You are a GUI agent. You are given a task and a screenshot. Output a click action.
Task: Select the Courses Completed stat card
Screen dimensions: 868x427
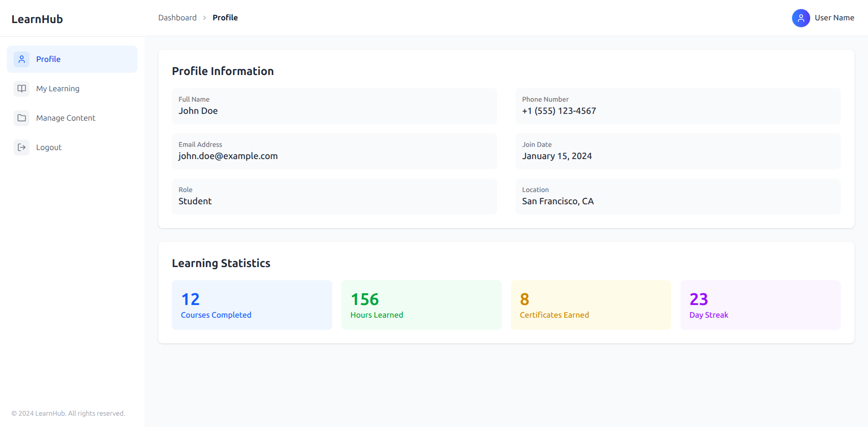click(252, 305)
